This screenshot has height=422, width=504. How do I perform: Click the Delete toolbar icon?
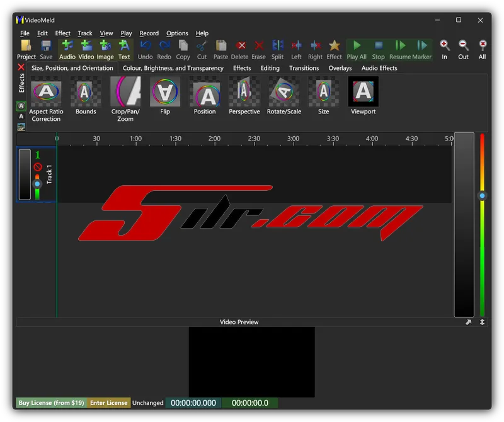pyautogui.click(x=240, y=50)
